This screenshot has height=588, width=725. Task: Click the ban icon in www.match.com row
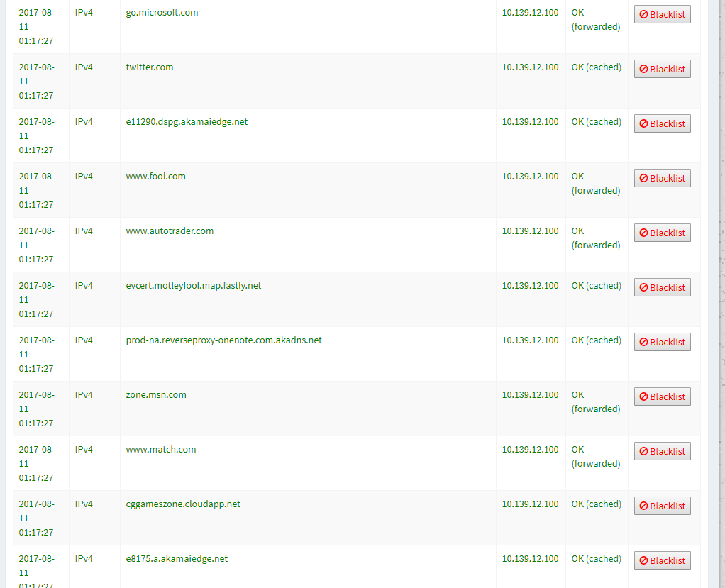pyautogui.click(x=644, y=451)
